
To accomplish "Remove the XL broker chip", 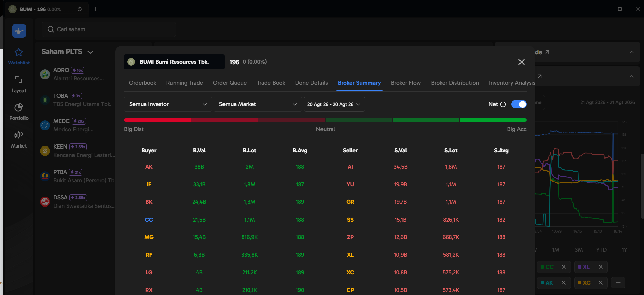I will point(601,267).
